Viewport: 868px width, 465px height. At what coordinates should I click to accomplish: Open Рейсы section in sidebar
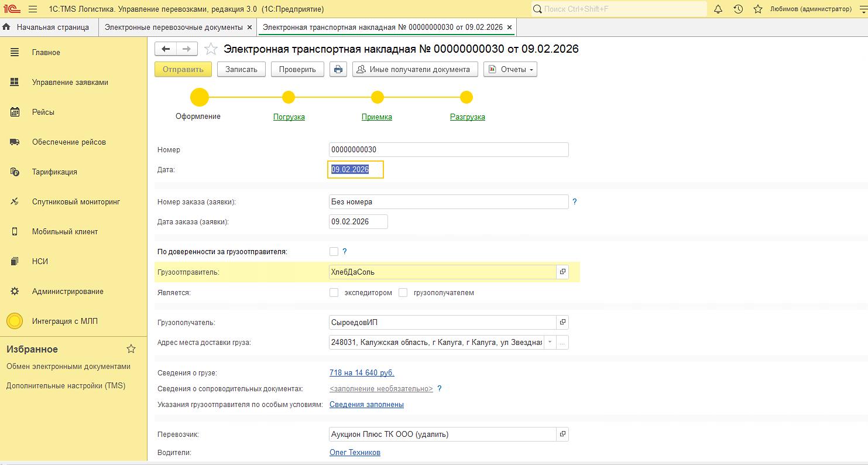click(43, 112)
